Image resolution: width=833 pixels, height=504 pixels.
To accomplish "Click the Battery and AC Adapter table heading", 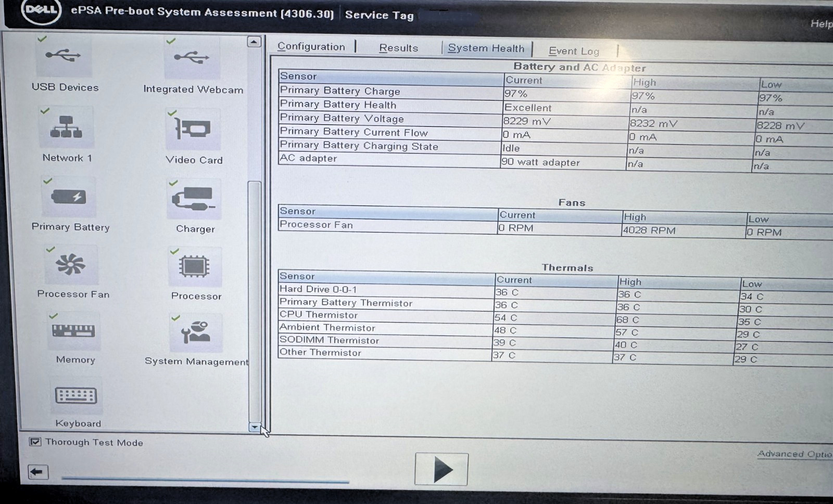I will 579,67.
